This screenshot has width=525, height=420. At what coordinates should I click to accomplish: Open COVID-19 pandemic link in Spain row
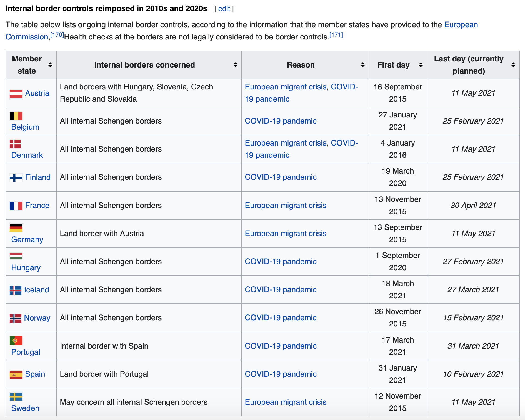tap(281, 374)
